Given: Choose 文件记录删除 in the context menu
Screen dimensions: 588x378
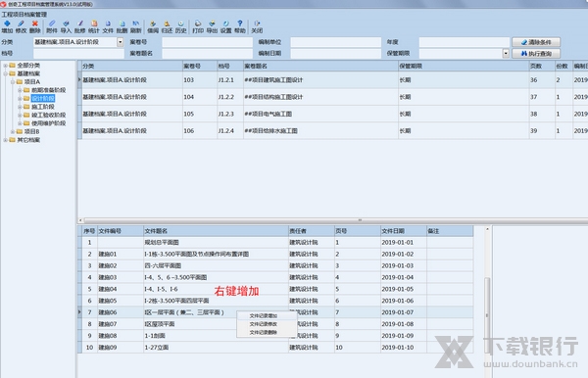Looking at the screenshot, I should pyautogui.click(x=264, y=332).
